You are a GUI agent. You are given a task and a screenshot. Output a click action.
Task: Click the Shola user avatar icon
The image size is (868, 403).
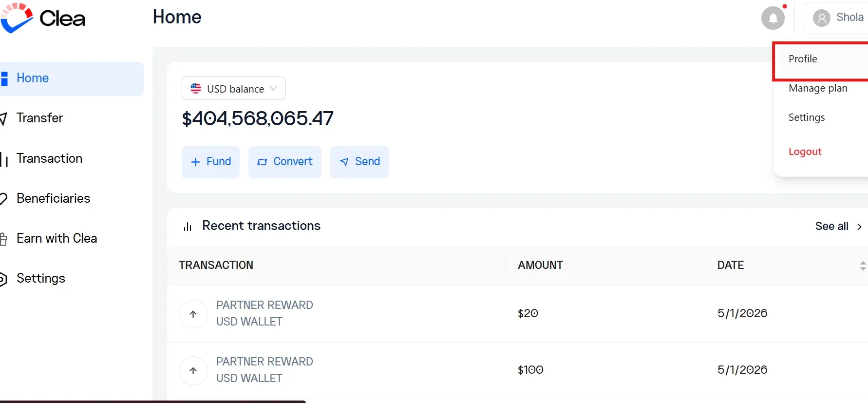click(x=821, y=19)
